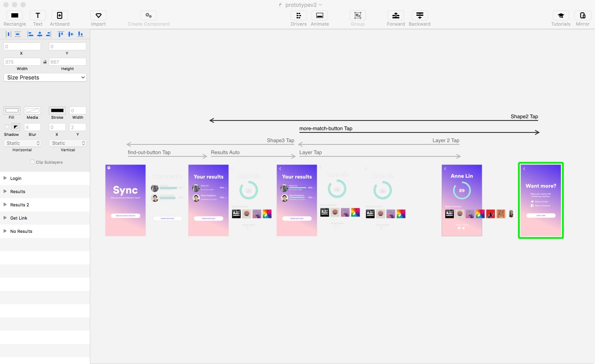Expand the Results artboard layer
The image size is (595, 364).
tap(5, 191)
